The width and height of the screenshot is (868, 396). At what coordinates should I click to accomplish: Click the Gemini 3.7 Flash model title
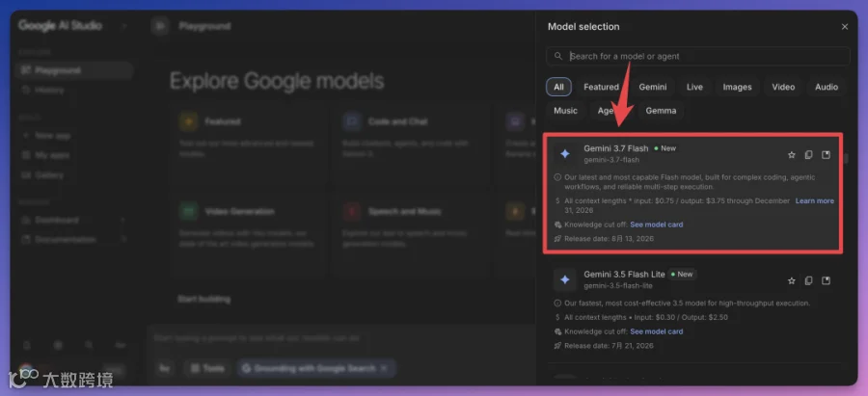click(615, 148)
